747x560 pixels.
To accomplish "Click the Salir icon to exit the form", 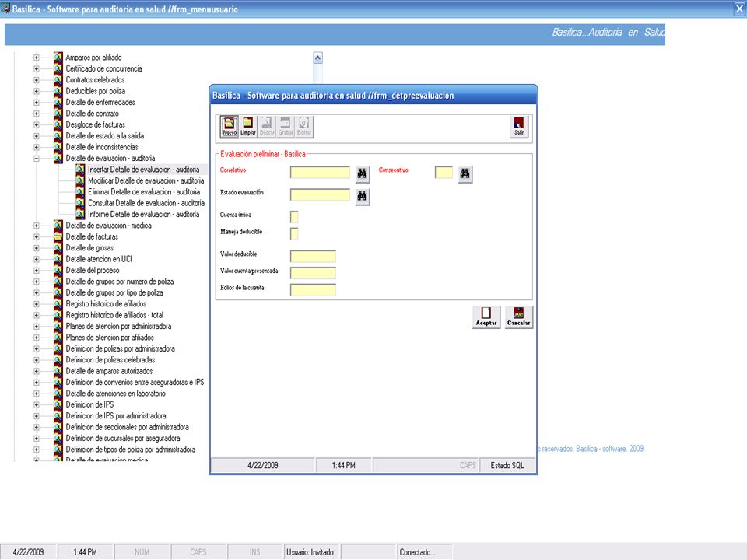I will (519, 127).
